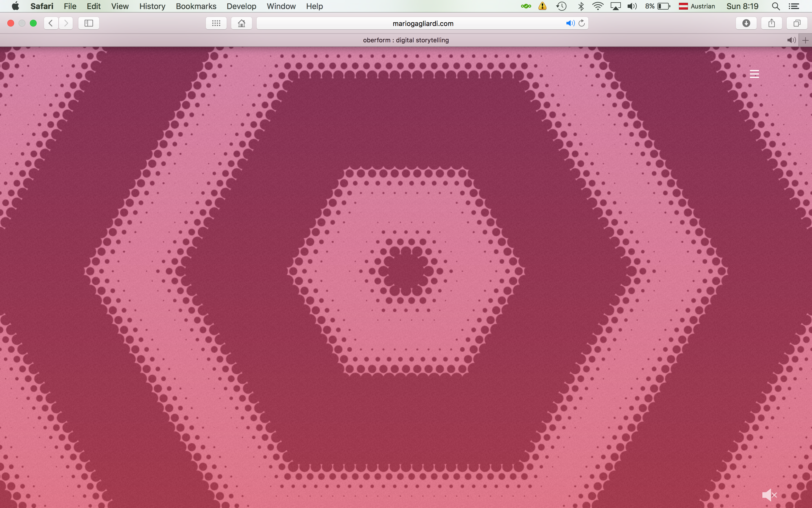The image size is (812, 508).
Task: Open the Time Machine menu bar icon
Action: point(561,6)
